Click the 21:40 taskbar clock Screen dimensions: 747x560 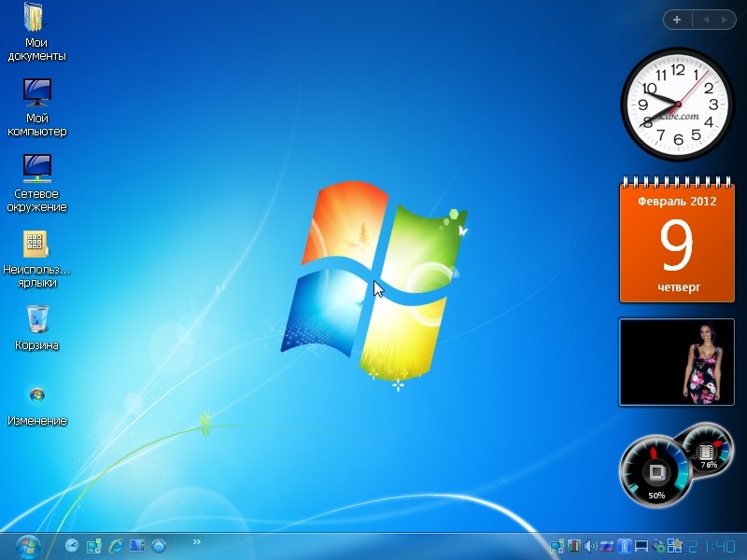712,546
